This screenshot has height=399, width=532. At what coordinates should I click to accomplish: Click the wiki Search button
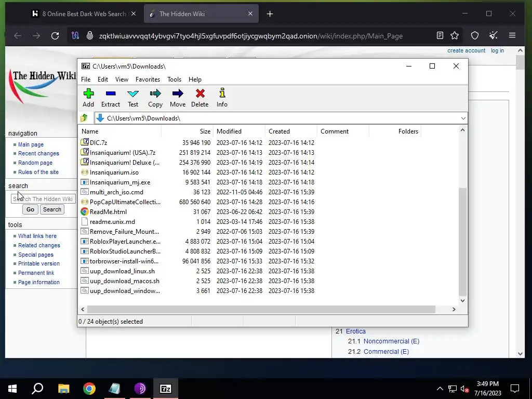pos(52,209)
